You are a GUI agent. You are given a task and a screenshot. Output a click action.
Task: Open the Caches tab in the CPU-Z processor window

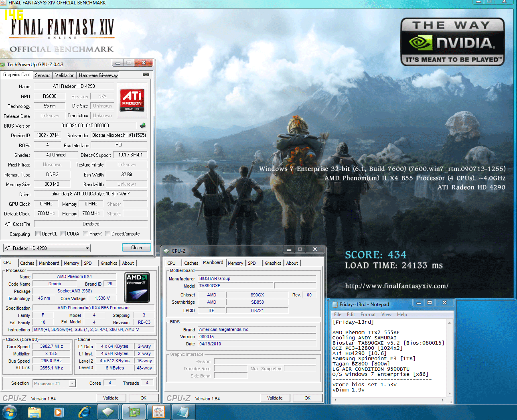[x=27, y=263]
